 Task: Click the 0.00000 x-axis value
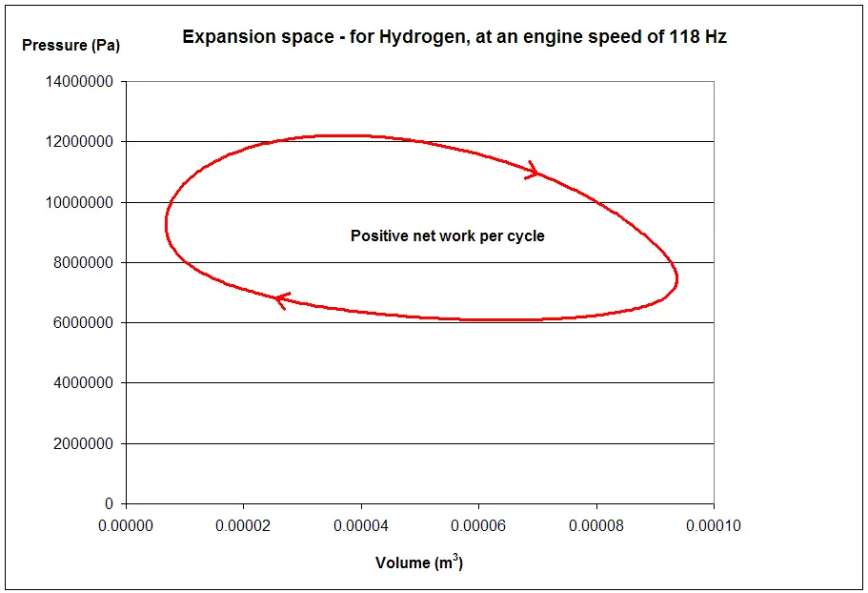tap(126, 525)
